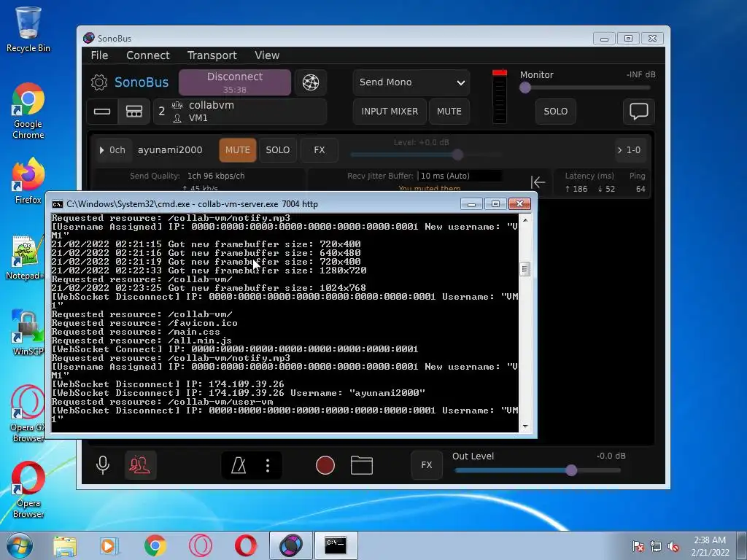Select Opera Browser desktop shortcut
Image resolution: width=747 pixels, height=560 pixels.
pos(28,490)
